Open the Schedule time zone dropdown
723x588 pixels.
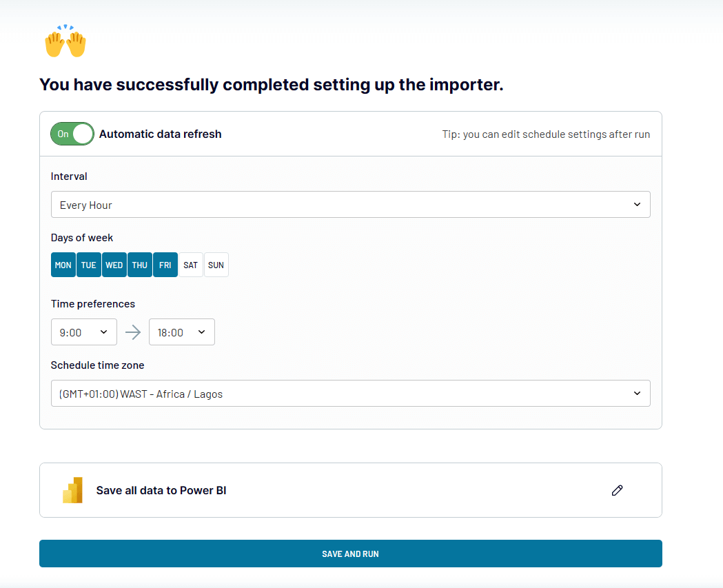(x=350, y=393)
